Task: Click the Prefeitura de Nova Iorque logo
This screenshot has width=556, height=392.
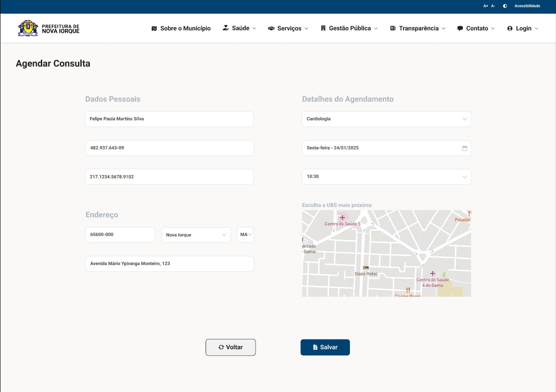Action: (x=49, y=28)
